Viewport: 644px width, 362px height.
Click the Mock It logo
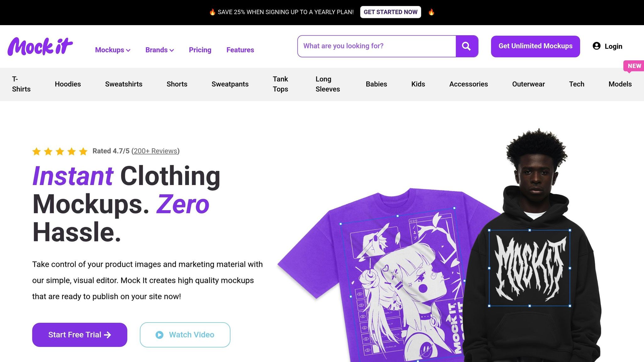(x=40, y=47)
